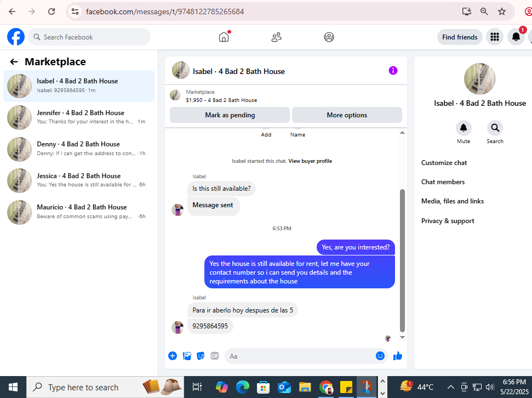Open the GIF picker
Image resolution: width=532 pixels, height=398 pixels.
coord(214,356)
